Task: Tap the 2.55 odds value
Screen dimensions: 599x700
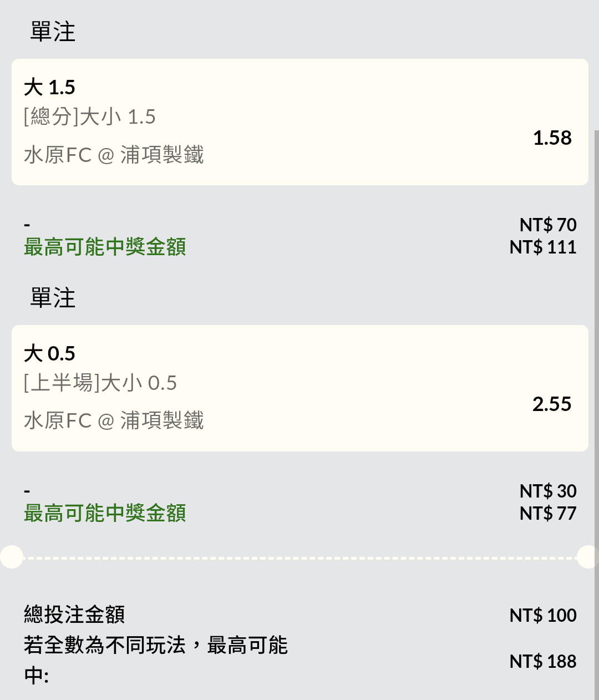Action: [552, 404]
